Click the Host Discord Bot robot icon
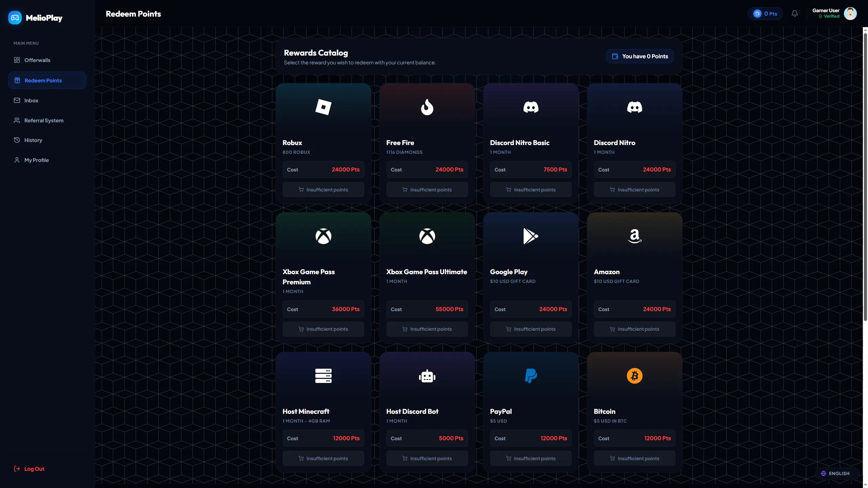This screenshot has width=868, height=488. (427, 376)
